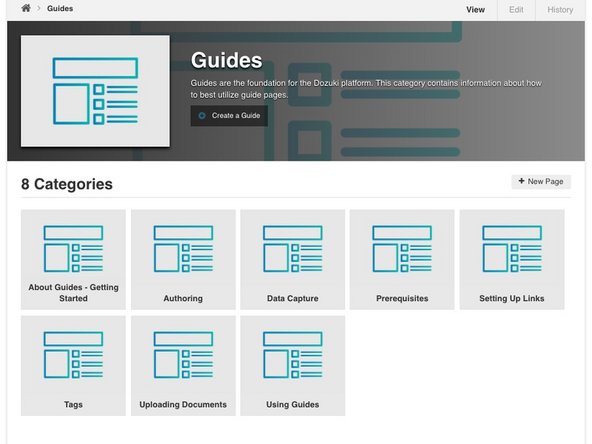Open the Setting Up Links category icon
The height and width of the screenshot is (444, 592).
coord(512,248)
